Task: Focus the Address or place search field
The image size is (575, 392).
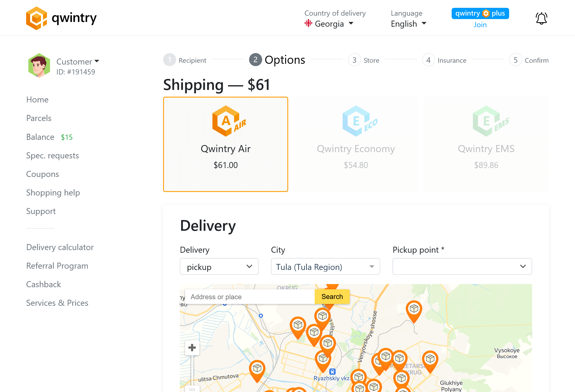Action: 250,297
